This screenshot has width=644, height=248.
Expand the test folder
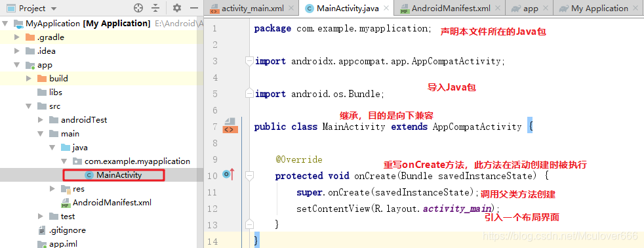(41, 216)
